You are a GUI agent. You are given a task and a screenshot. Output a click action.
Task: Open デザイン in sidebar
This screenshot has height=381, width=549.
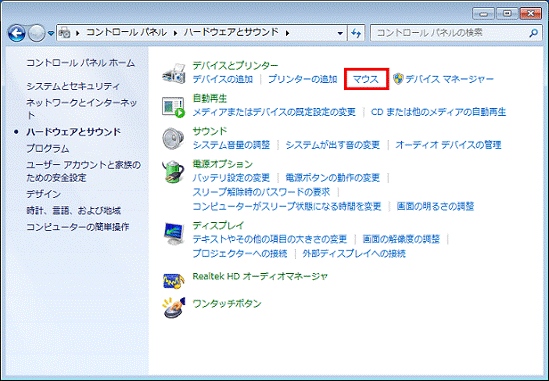pos(43,194)
